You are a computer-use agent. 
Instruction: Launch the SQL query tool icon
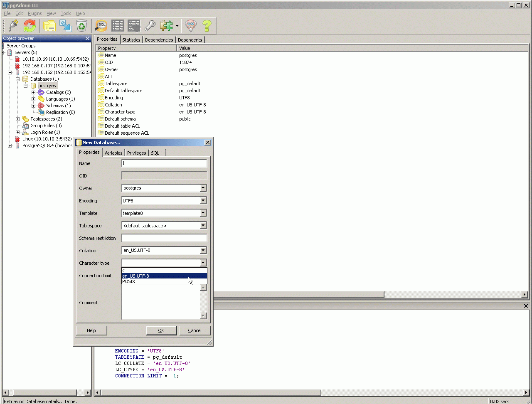click(101, 26)
